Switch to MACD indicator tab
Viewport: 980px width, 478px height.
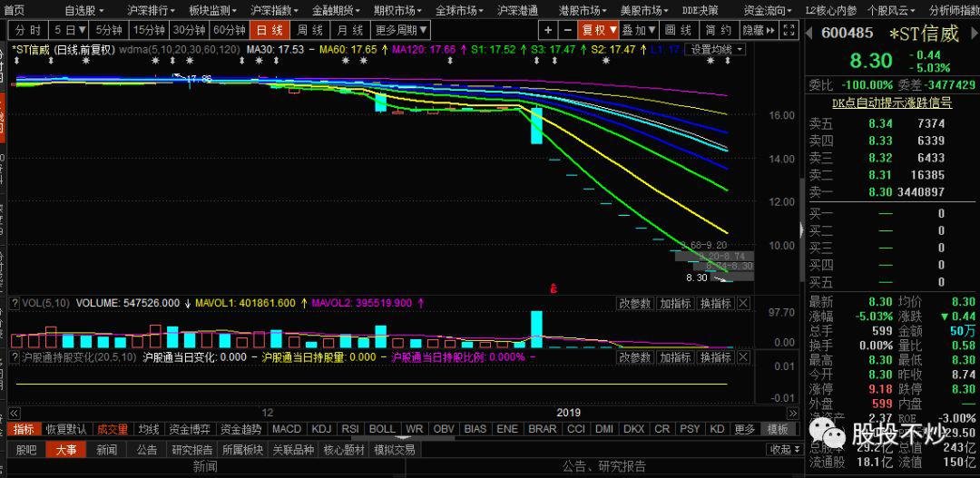[287, 429]
